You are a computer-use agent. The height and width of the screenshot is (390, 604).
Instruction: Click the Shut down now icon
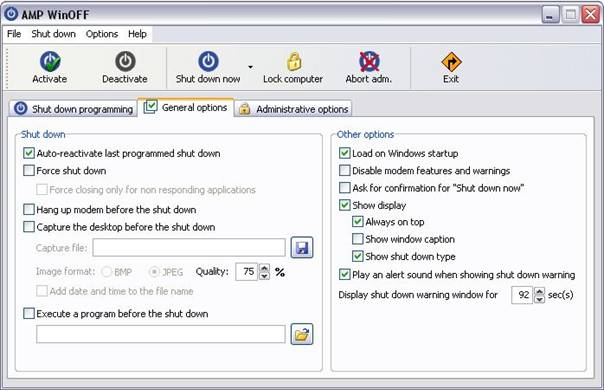[x=208, y=62]
